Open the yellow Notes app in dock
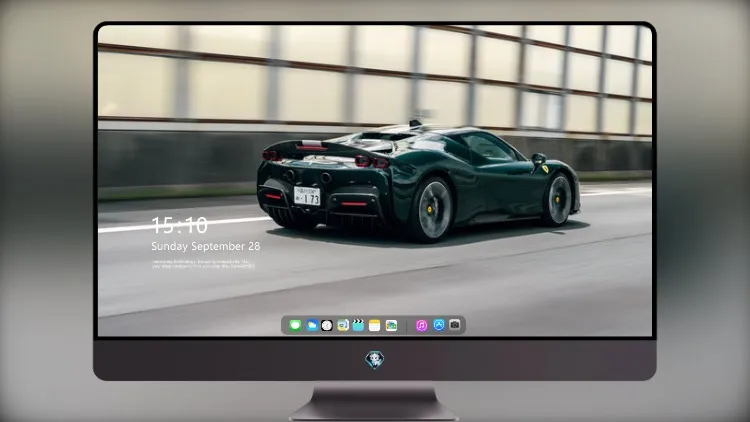750x422 pixels. [x=375, y=325]
